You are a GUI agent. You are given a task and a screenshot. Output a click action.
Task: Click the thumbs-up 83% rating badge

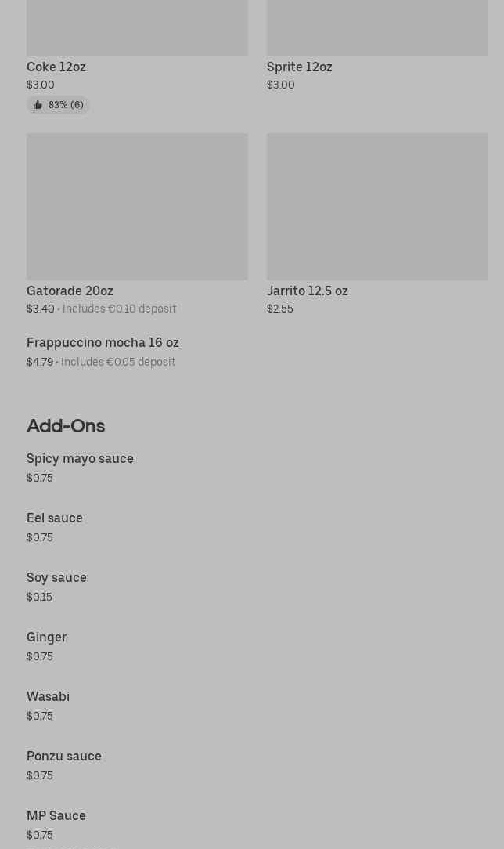(x=58, y=105)
